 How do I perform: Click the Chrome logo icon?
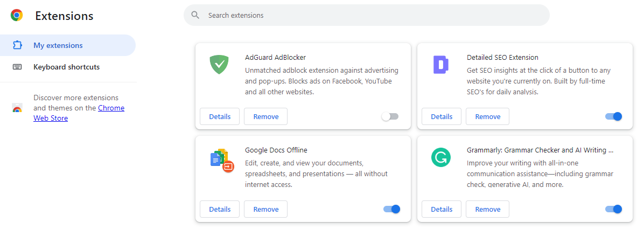pyautogui.click(x=17, y=16)
